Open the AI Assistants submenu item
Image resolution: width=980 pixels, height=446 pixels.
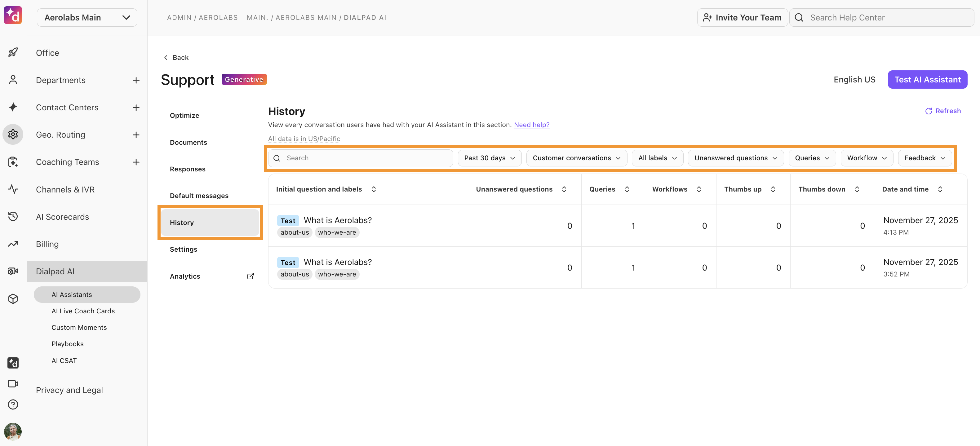coord(87,295)
